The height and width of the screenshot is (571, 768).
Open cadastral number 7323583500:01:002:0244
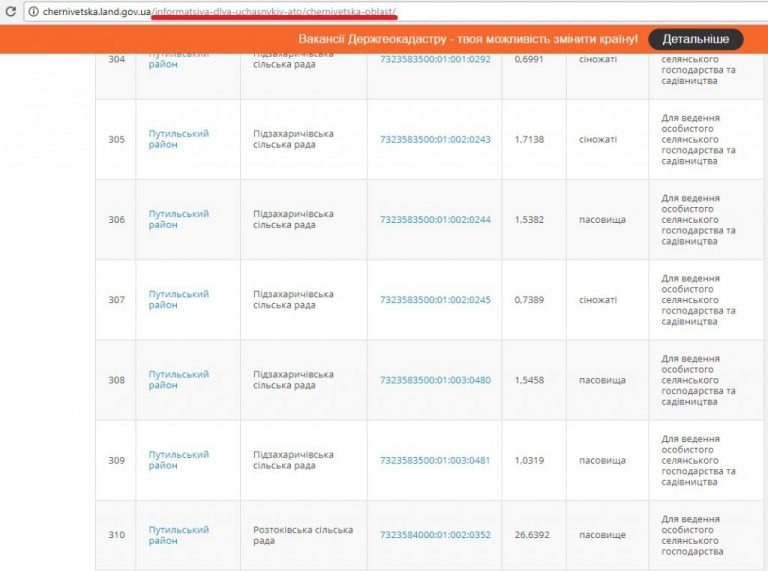click(435, 219)
